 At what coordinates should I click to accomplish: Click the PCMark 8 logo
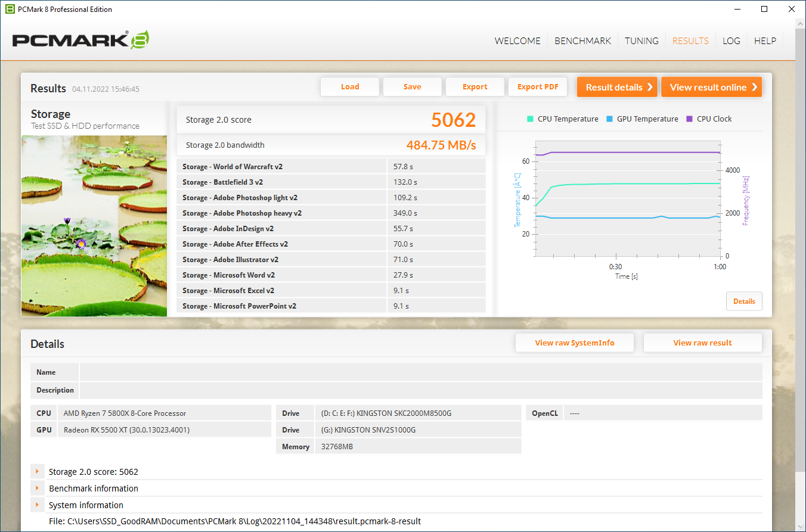[x=80, y=40]
